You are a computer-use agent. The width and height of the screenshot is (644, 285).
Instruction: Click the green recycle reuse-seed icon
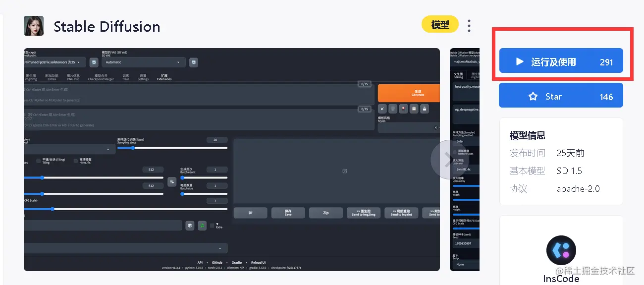202,226
